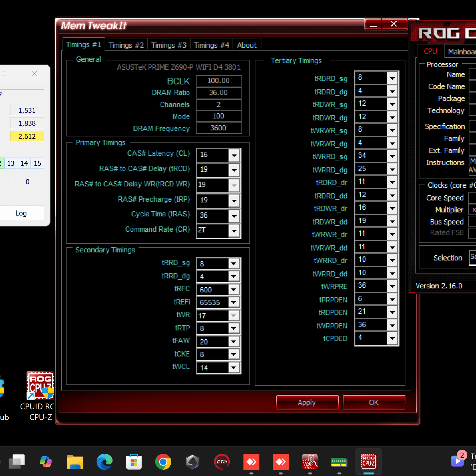Image resolution: width=476 pixels, height=476 pixels.
Task: Switch to the Timings #2 tab
Action: tap(126, 45)
